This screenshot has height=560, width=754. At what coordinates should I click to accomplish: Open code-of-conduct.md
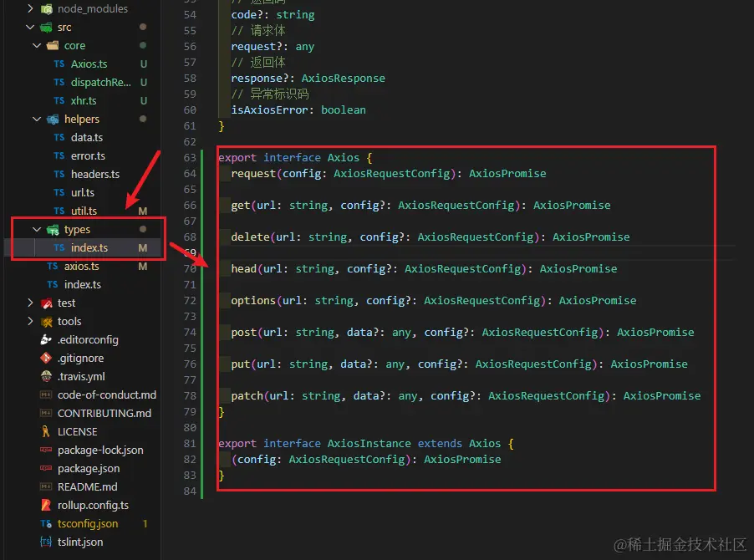click(x=107, y=395)
